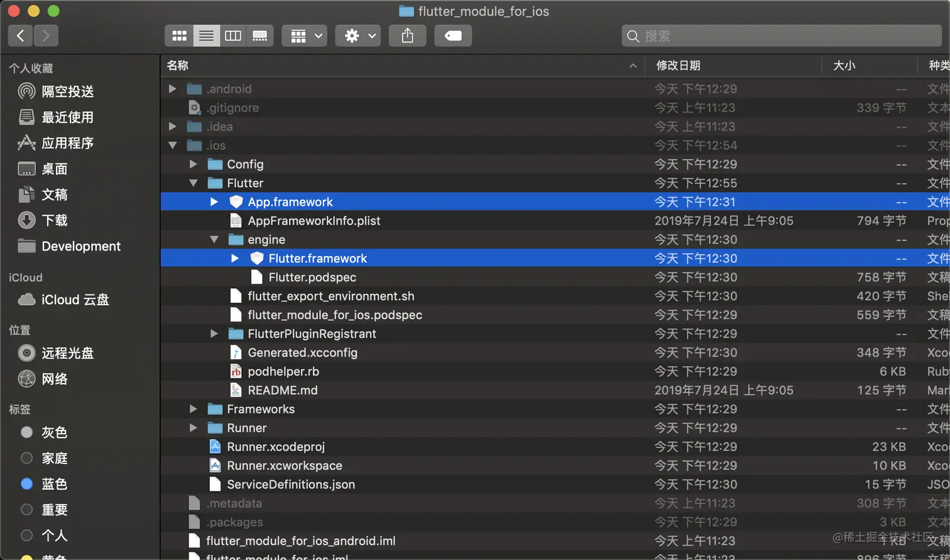Image resolution: width=950 pixels, height=560 pixels.
Task: Switch to column view
Action: [x=233, y=36]
